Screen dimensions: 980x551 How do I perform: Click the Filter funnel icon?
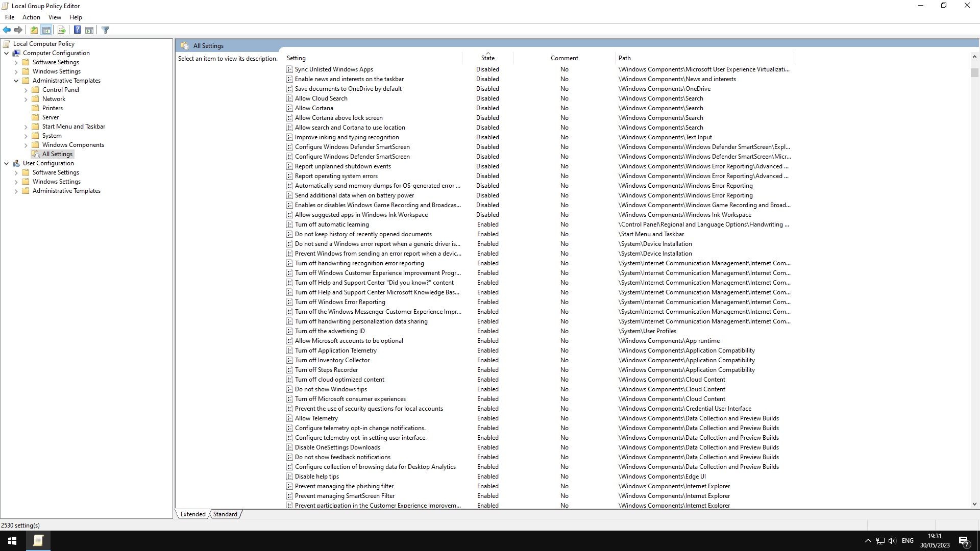coord(106,30)
